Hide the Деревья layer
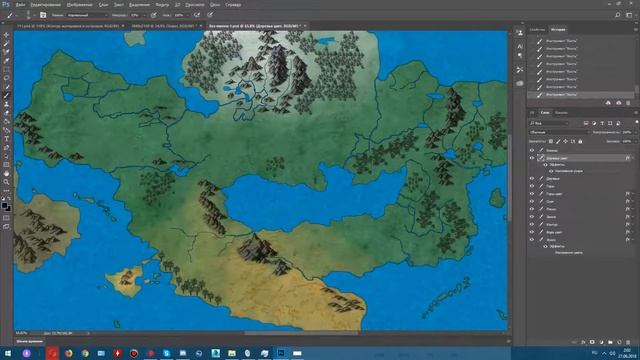Screen dimensions: 640x360 [x=532, y=178]
